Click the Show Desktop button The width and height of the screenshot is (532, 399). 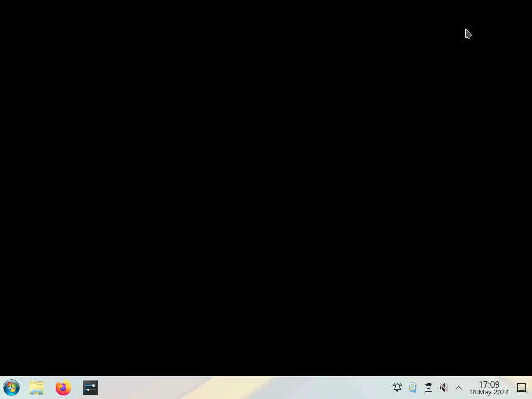pyautogui.click(x=522, y=388)
